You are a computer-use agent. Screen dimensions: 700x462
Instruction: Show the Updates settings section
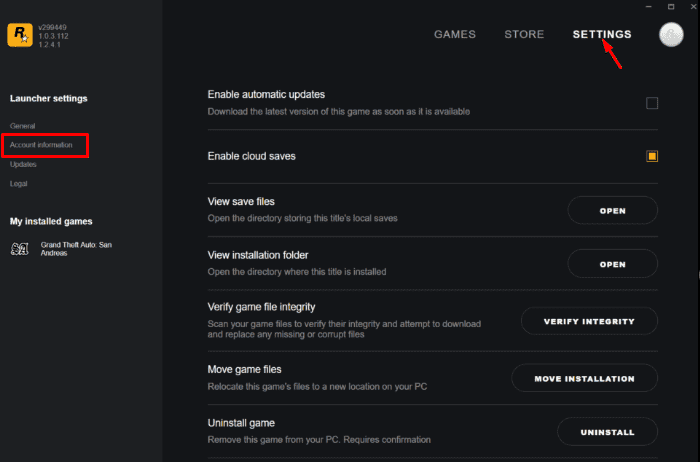pos(23,164)
